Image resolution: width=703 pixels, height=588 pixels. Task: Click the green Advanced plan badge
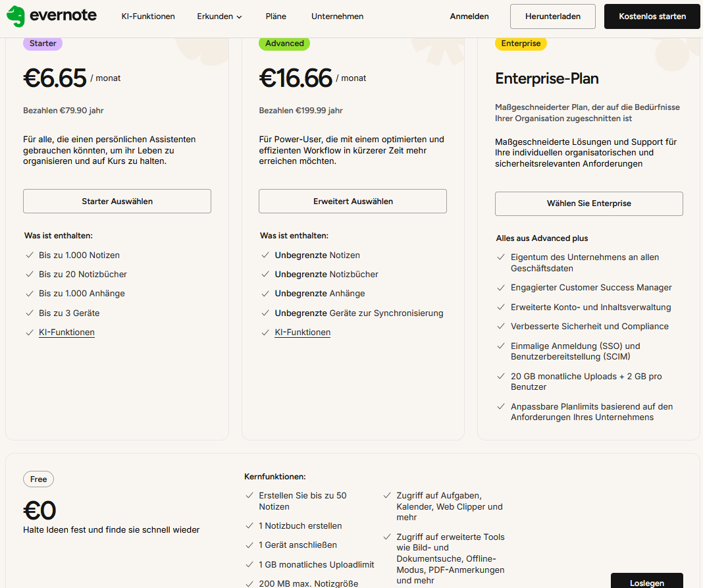[284, 43]
